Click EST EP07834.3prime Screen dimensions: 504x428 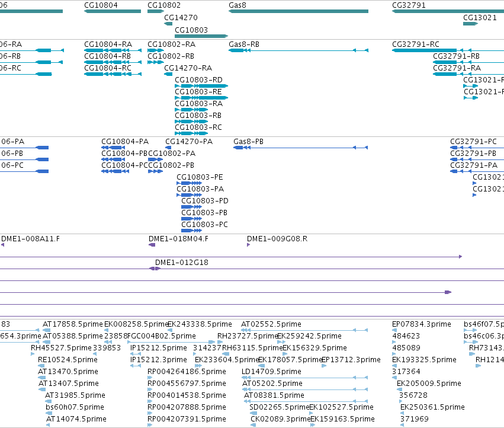click(422, 324)
